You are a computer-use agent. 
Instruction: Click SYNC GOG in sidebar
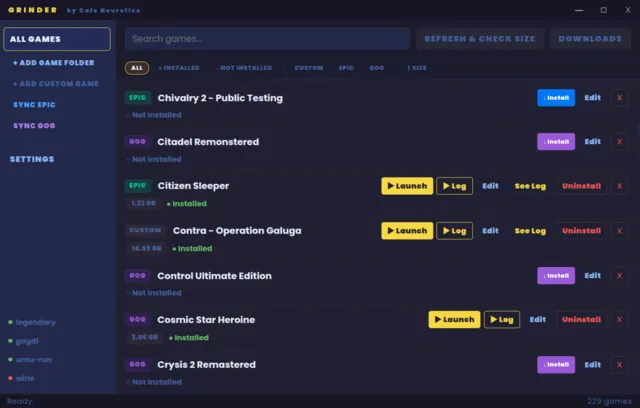tap(34, 126)
